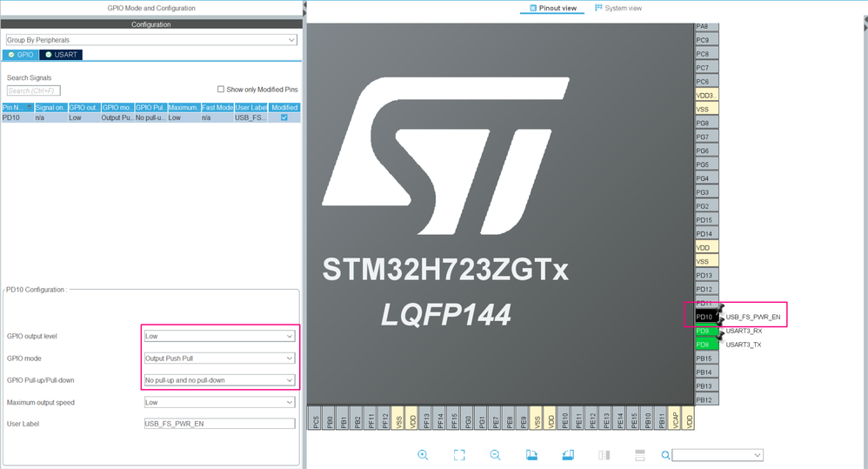Click bottom pin PC5 on the chip
The image size is (868, 469).
coord(316,418)
